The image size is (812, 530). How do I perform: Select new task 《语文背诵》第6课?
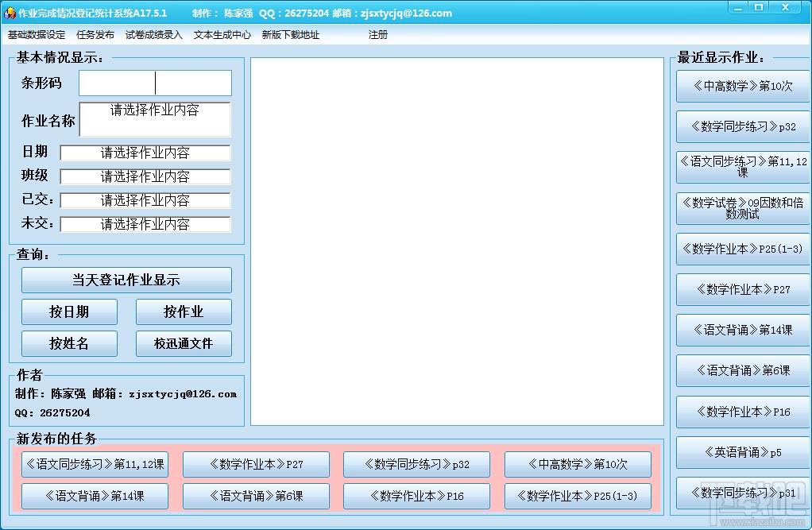[x=256, y=497]
